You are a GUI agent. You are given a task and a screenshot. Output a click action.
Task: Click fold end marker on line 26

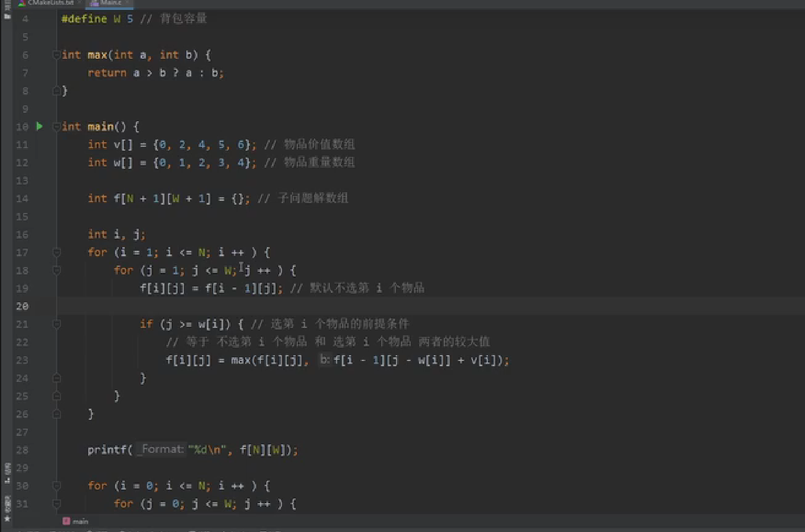click(x=57, y=414)
